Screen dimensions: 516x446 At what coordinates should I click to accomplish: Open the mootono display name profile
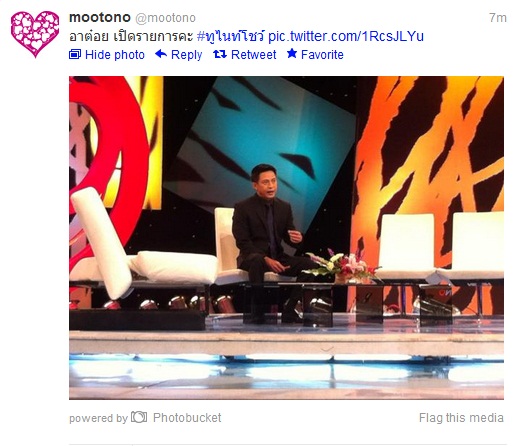pyautogui.click(x=100, y=17)
